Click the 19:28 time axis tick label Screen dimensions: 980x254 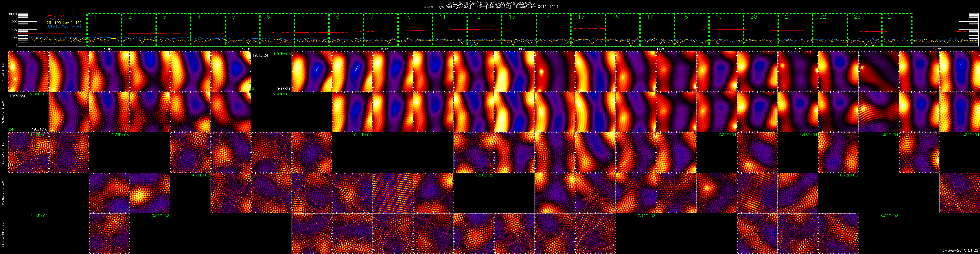(799, 49)
